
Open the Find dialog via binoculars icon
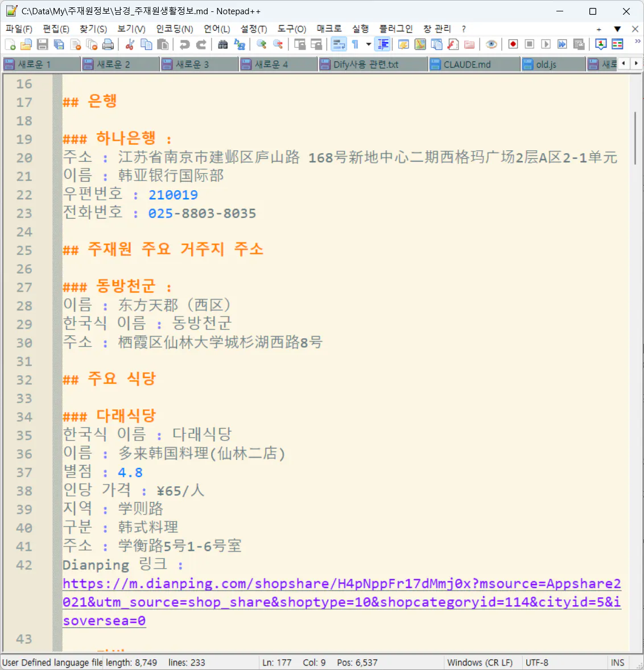pos(222,44)
